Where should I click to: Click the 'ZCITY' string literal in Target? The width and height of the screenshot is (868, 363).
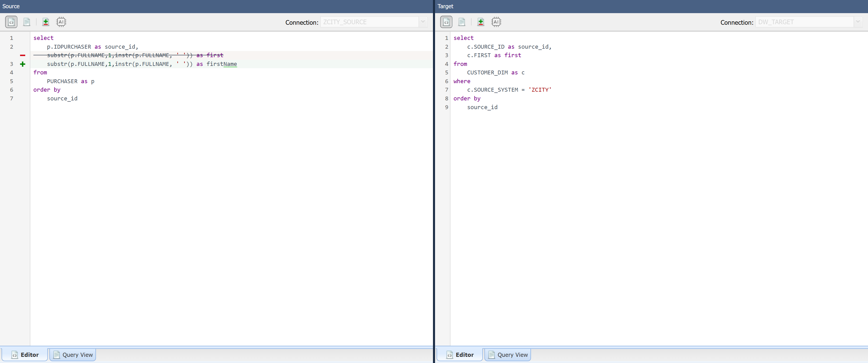coord(540,90)
